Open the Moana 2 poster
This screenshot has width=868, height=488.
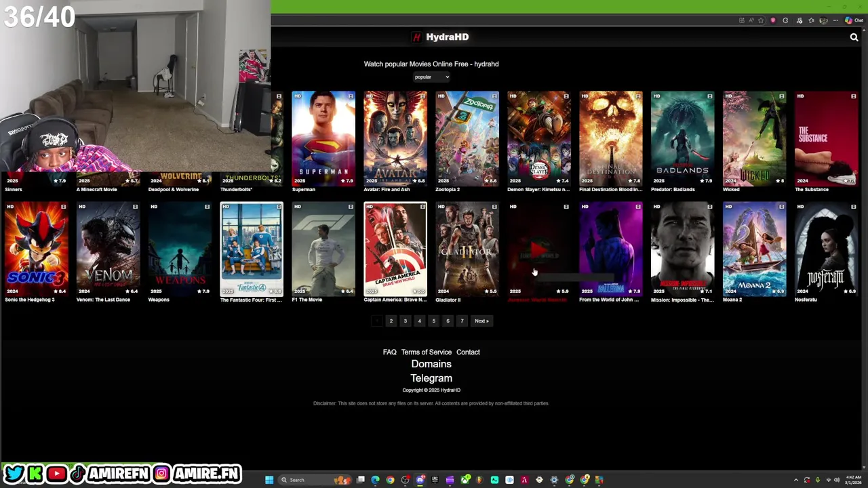coord(755,249)
